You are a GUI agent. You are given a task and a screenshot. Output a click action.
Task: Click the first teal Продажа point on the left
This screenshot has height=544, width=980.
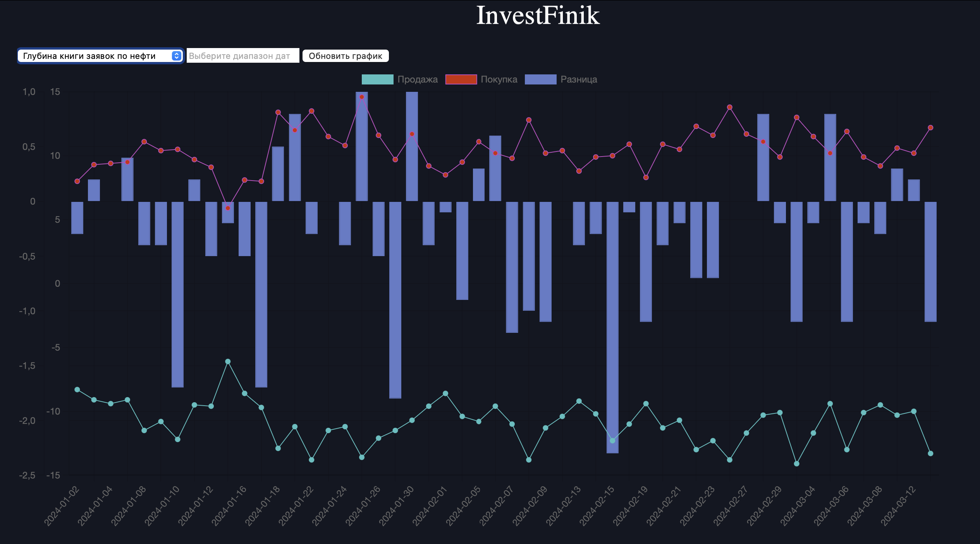tap(77, 389)
